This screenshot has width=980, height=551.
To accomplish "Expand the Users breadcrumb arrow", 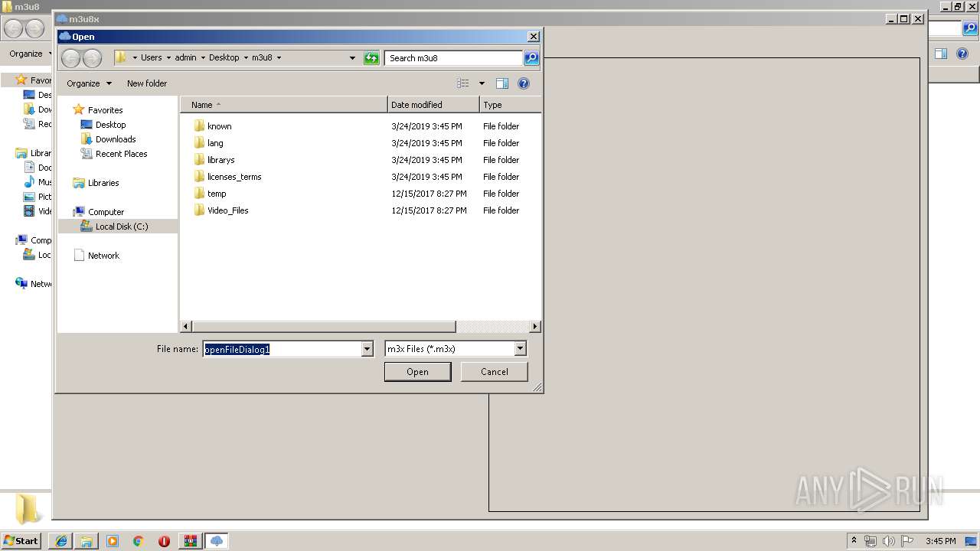I will tap(168, 58).
